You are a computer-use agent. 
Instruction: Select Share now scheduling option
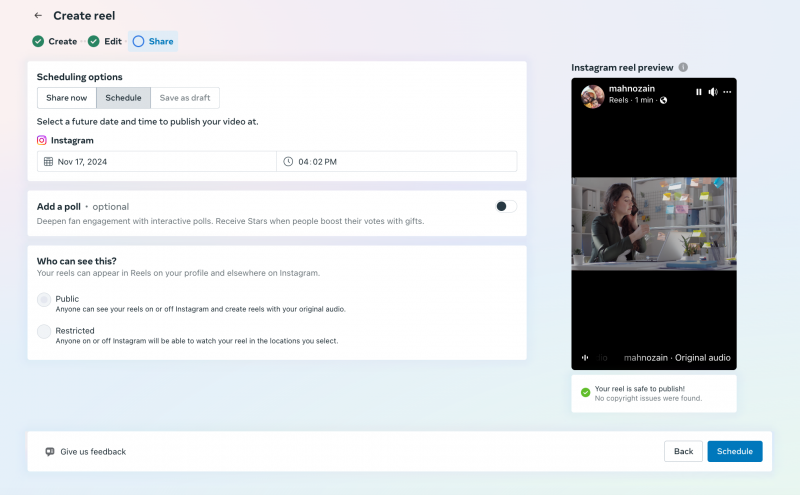(67, 98)
